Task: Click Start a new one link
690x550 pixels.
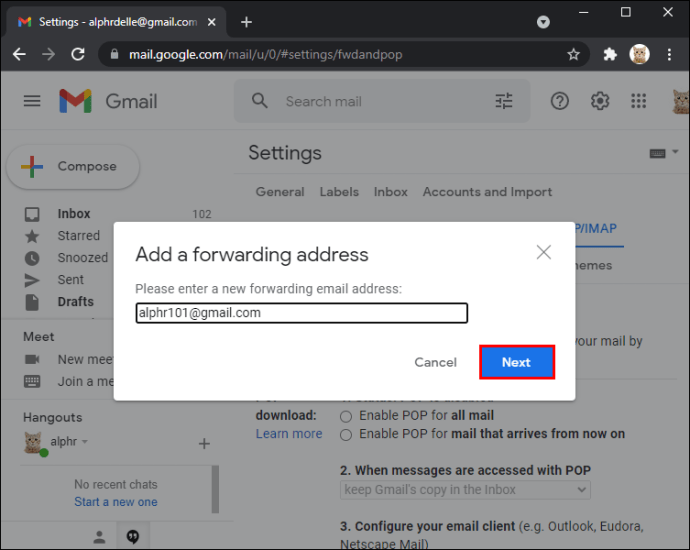Action: 116,502
